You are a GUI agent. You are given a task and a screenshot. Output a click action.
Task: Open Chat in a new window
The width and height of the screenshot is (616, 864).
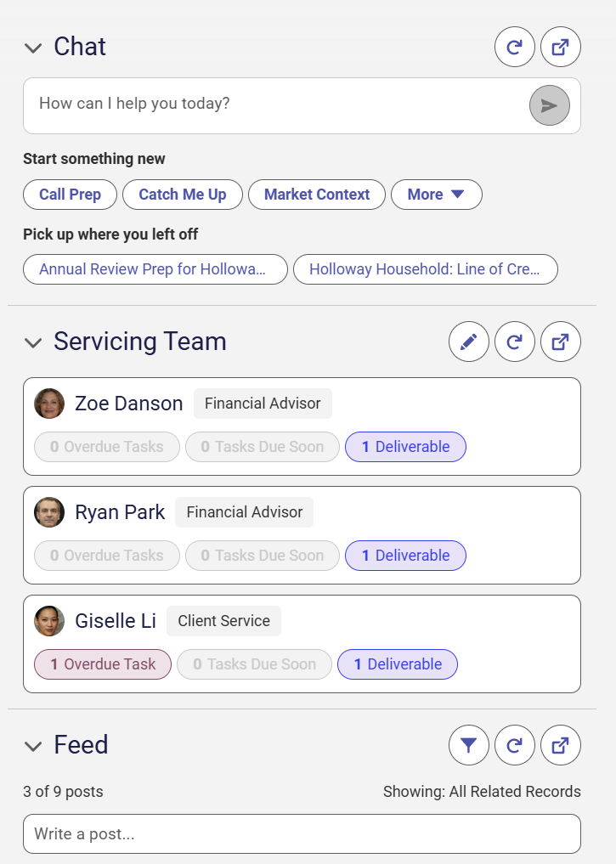[561, 47]
